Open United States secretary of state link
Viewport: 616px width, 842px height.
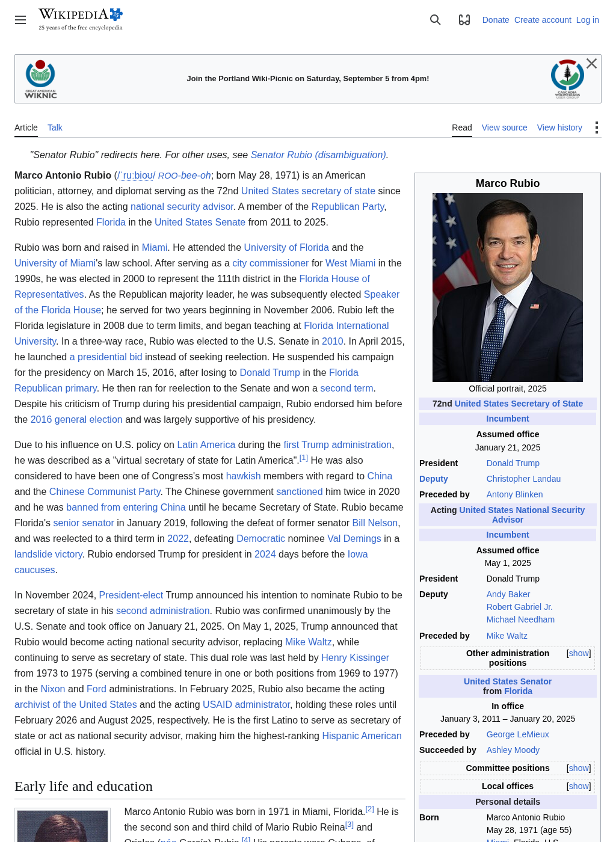point(308,191)
